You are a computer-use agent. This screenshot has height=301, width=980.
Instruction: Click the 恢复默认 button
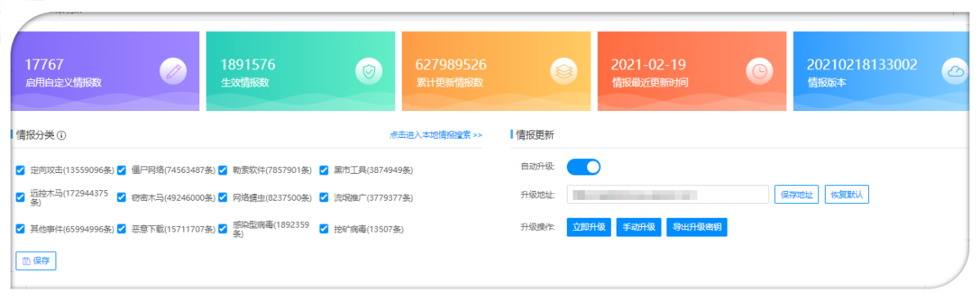[x=847, y=195]
